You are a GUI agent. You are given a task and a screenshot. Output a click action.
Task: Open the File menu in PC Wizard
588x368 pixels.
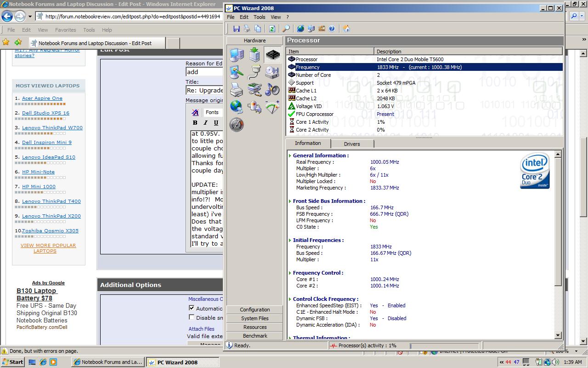pos(231,17)
